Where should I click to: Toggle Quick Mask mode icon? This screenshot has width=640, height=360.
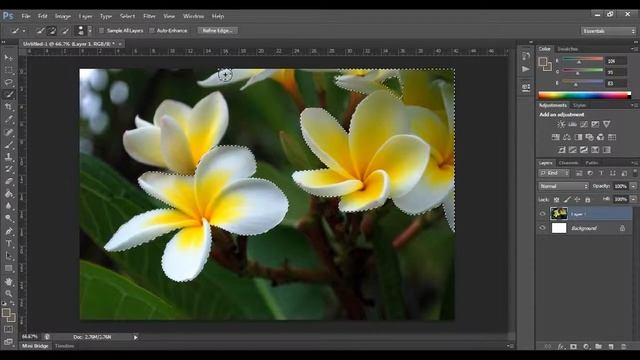point(8,329)
